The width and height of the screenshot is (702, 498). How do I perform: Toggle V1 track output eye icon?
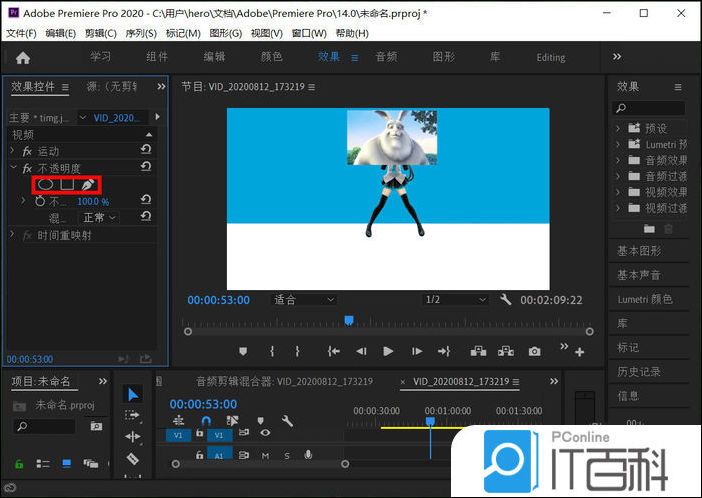[265, 434]
